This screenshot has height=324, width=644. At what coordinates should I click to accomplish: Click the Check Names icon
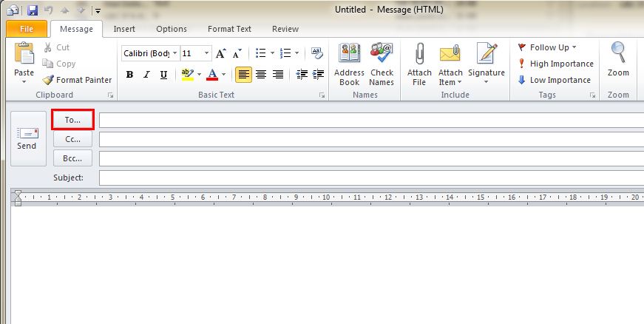(x=382, y=64)
